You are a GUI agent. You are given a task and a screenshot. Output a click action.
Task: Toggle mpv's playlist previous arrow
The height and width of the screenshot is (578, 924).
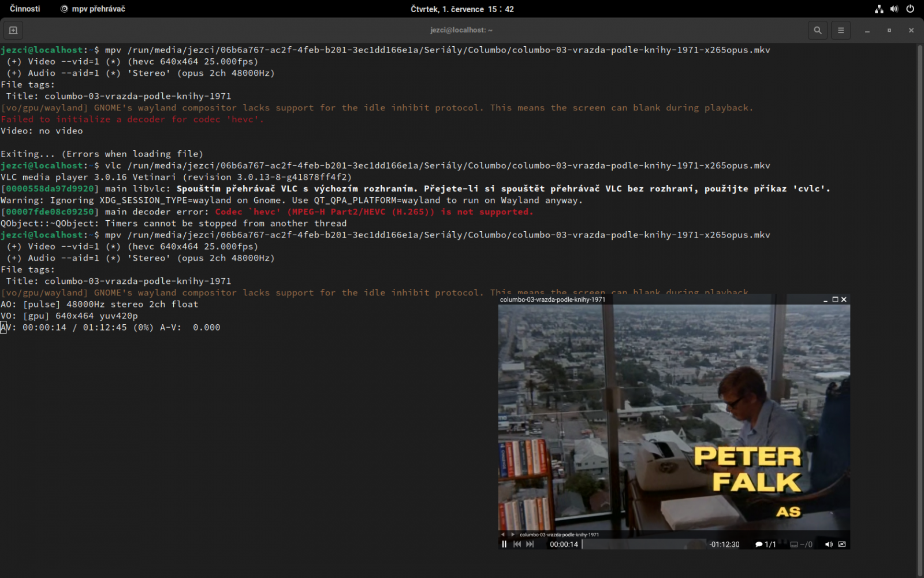click(x=502, y=535)
